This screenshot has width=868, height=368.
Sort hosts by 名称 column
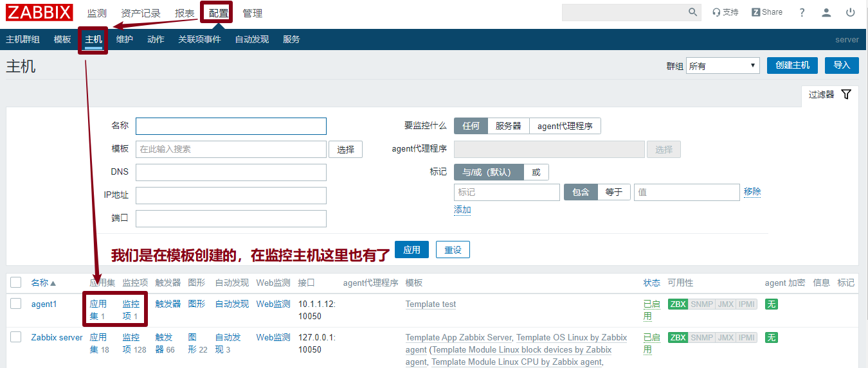44,283
